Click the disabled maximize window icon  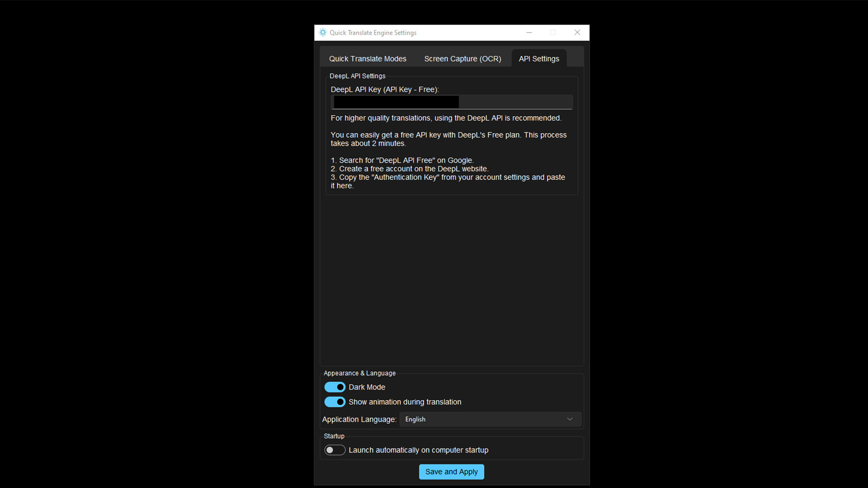click(x=553, y=33)
